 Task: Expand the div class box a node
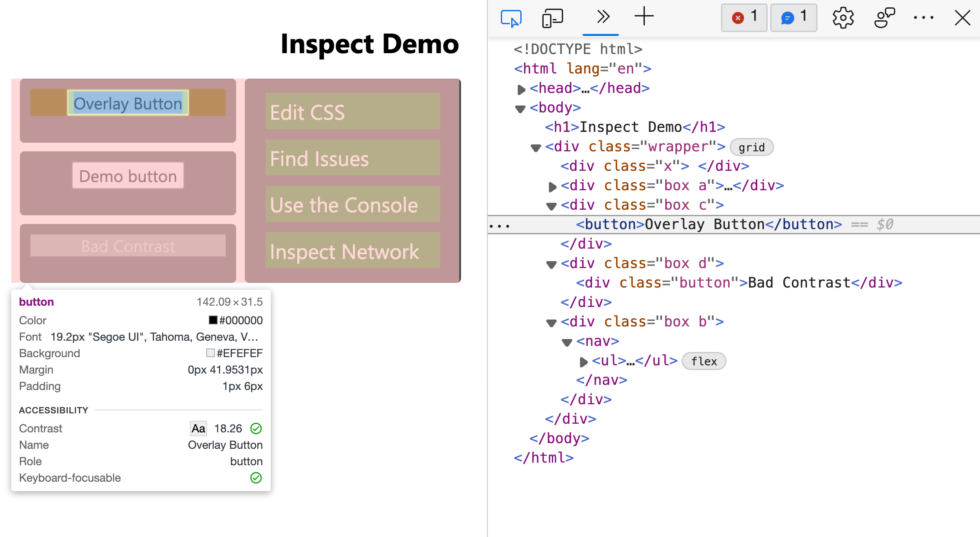(552, 187)
